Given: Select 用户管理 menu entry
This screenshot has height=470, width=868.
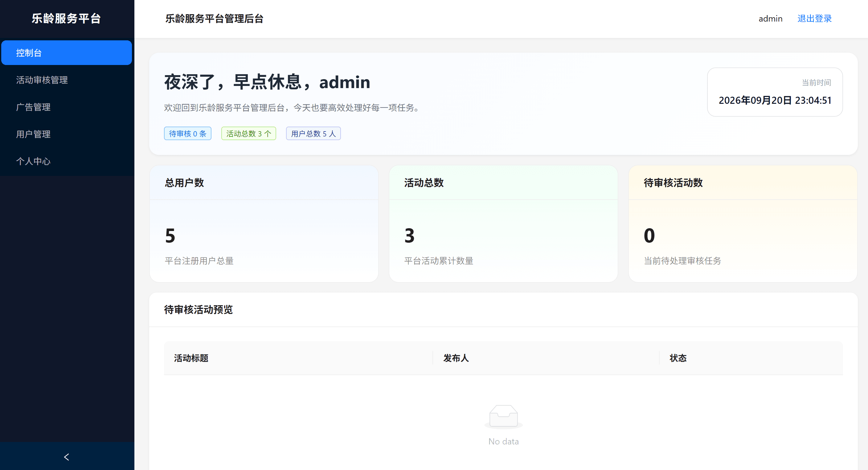Looking at the screenshot, I should coord(67,134).
